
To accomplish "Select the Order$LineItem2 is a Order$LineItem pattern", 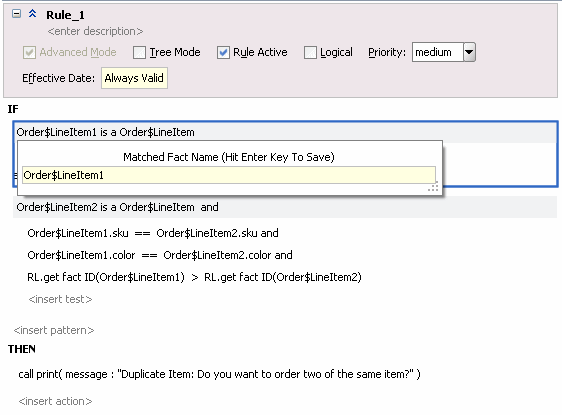I will (x=105, y=207).
